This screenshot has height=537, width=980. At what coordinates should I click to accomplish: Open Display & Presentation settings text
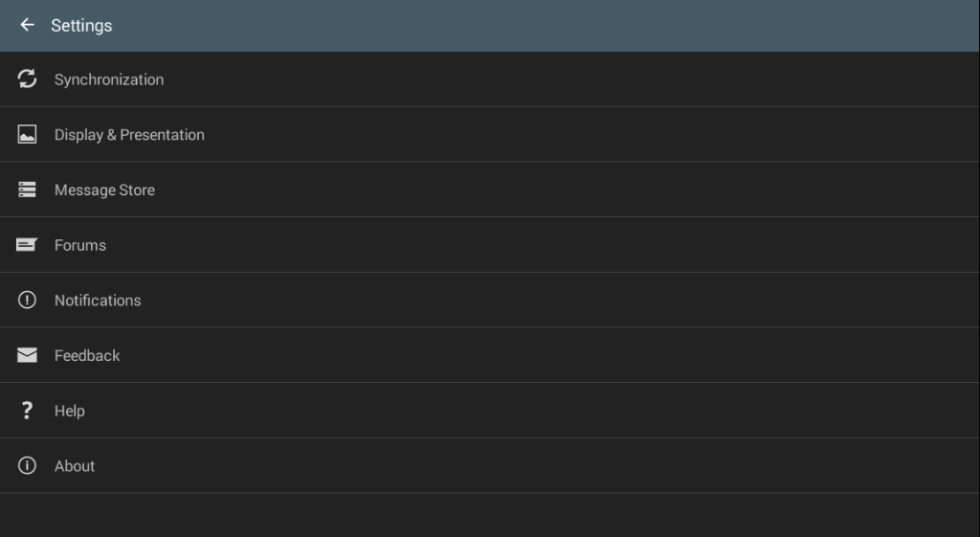pos(129,135)
